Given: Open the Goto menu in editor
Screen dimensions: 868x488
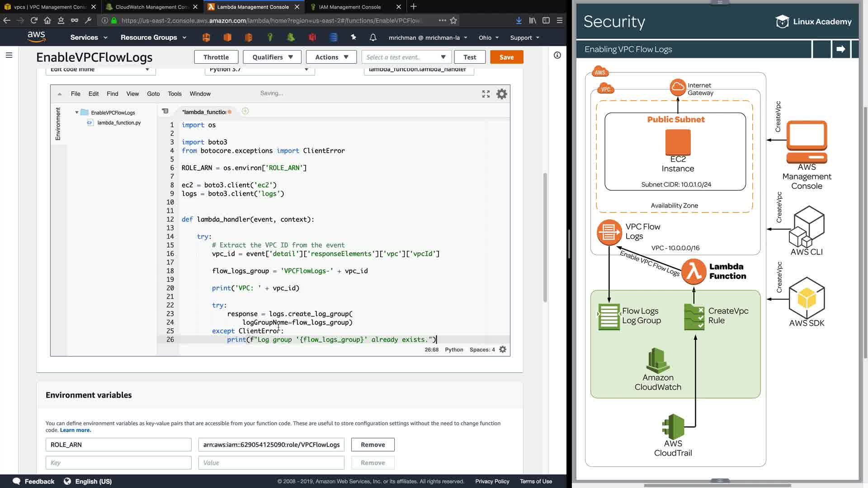Looking at the screenshot, I should point(153,94).
